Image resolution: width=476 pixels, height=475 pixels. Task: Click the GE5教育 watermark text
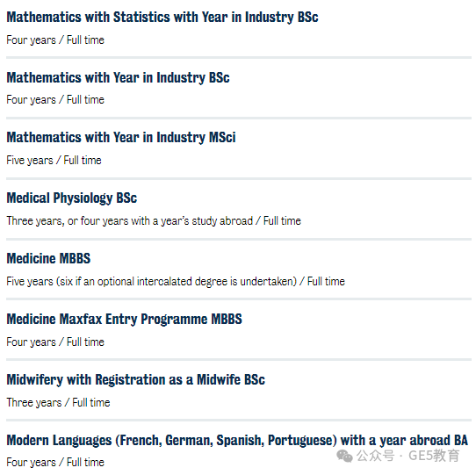(434, 456)
